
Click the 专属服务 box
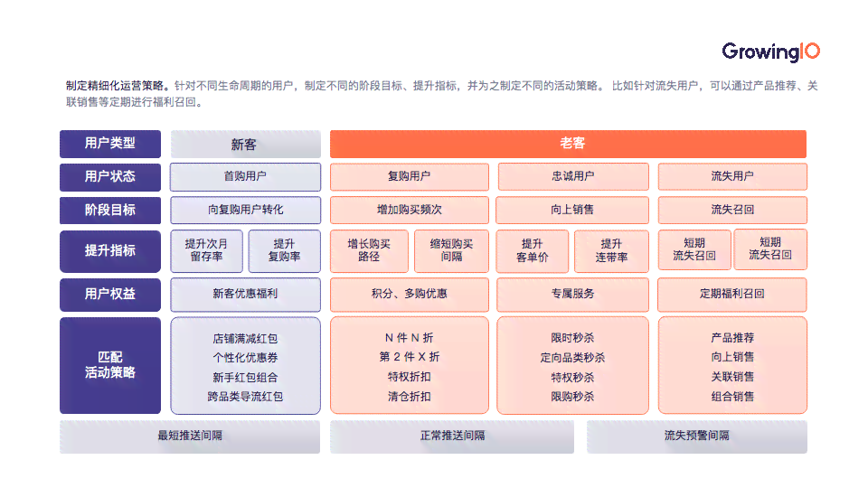(573, 295)
